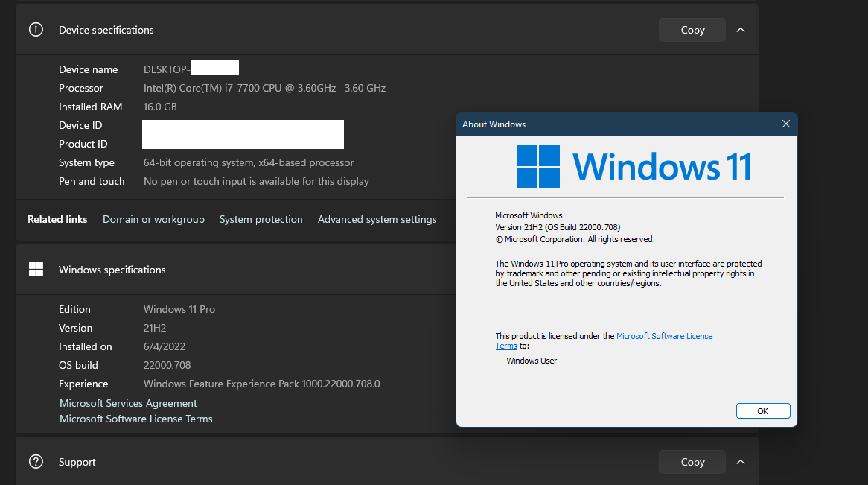Open System protection link
Image resolution: width=868 pixels, height=485 pixels.
click(x=261, y=219)
